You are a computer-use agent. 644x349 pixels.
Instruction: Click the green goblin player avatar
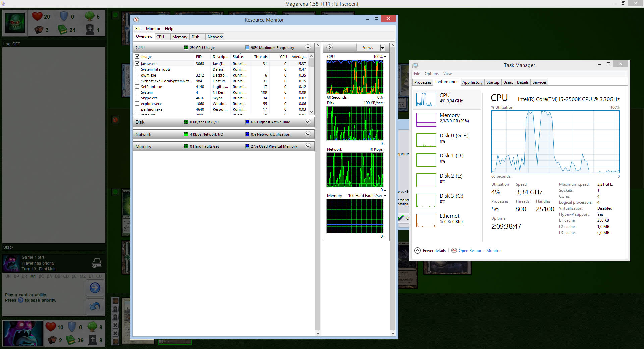pyautogui.click(x=15, y=23)
